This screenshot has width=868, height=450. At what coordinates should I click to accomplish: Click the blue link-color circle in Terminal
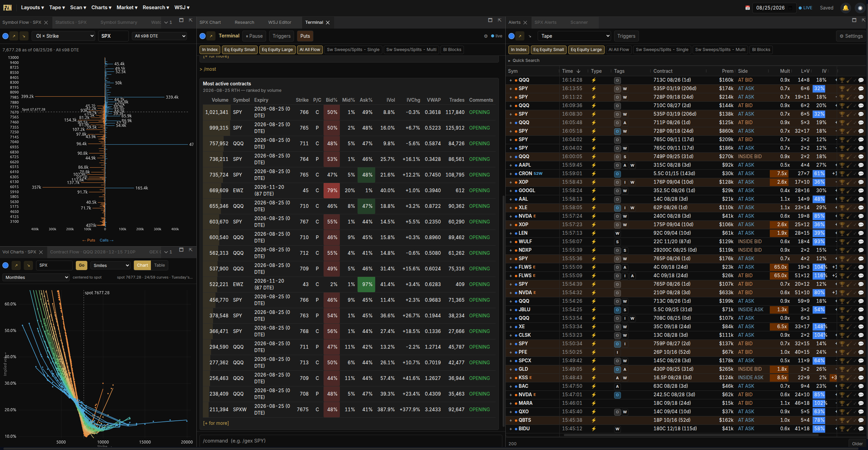pyautogui.click(x=203, y=36)
